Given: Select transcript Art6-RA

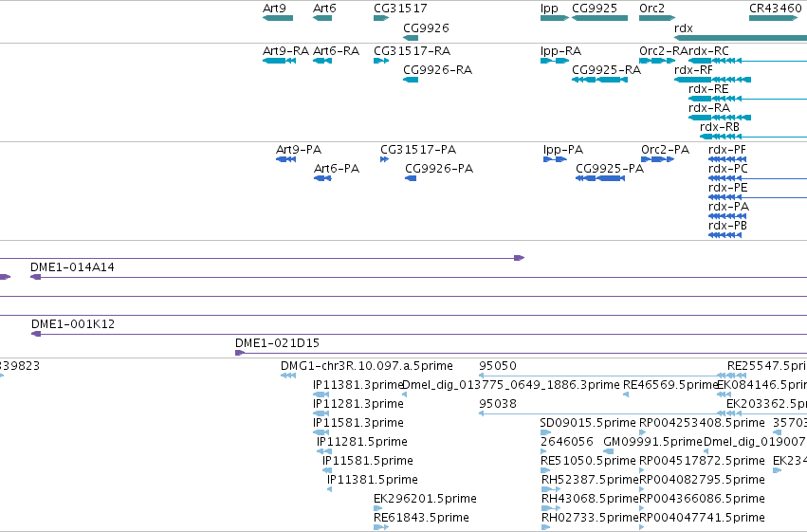Looking at the screenshot, I should (x=322, y=61).
